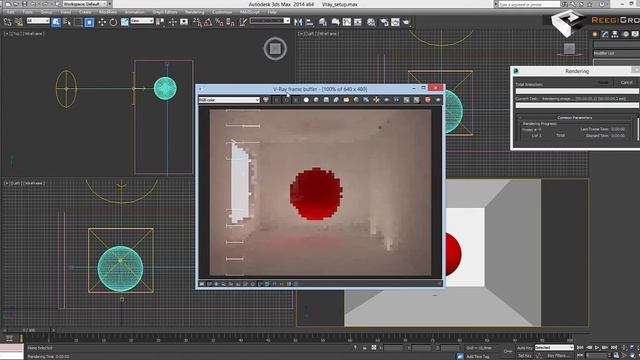The width and height of the screenshot is (640, 360).
Task: Open the Modifier List dropdown
Action: [616, 53]
